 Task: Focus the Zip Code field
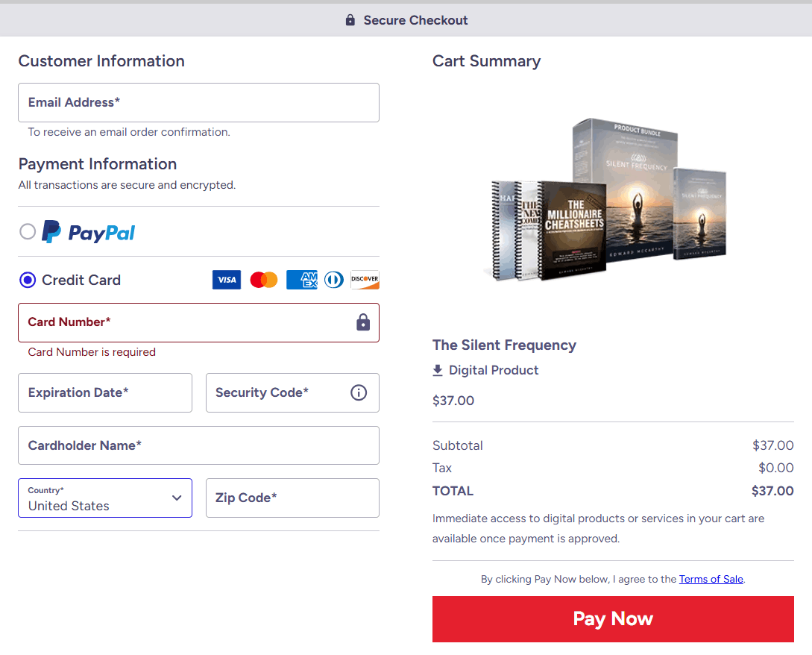click(x=292, y=498)
